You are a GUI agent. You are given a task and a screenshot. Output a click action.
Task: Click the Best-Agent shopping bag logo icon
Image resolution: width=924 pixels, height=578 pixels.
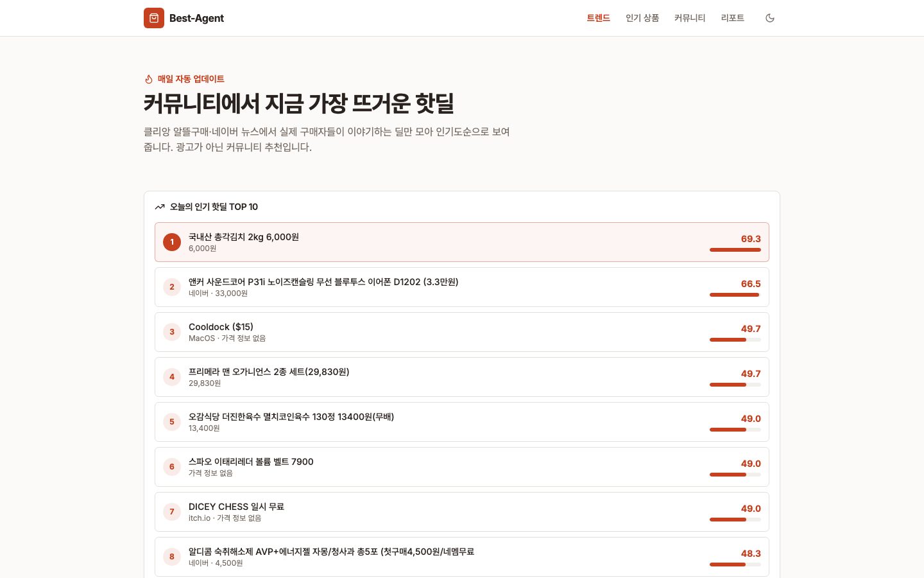154,18
